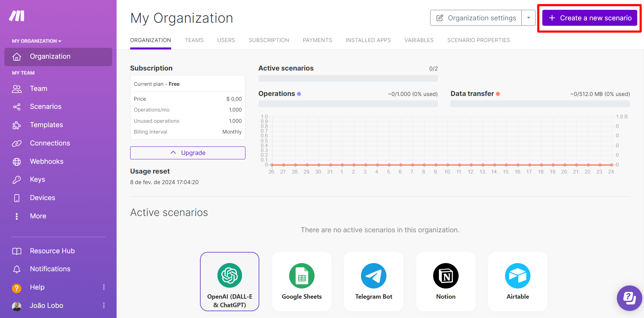Open the SUBSCRIPTION tab
Screen dimensions: 644x318
tap(269, 40)
